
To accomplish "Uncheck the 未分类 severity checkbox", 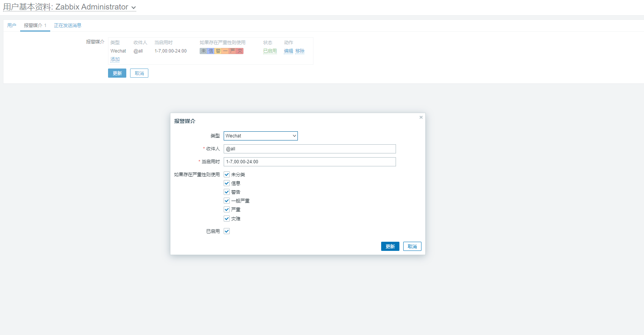I will tap(227, 174).
